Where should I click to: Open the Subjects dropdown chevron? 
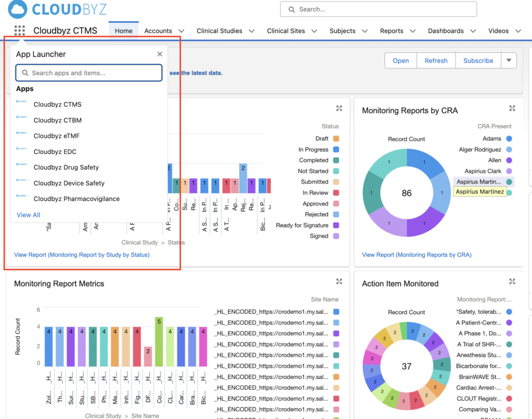[365, 31]
